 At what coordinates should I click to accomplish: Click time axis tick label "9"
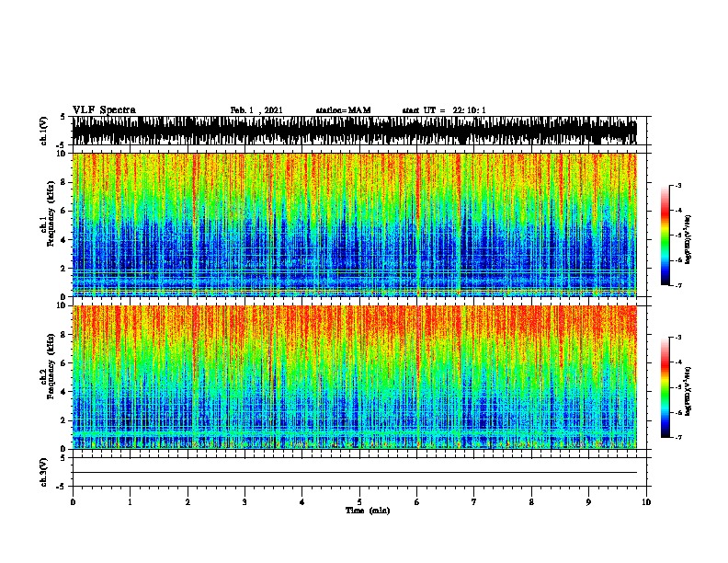coord(588,501)
